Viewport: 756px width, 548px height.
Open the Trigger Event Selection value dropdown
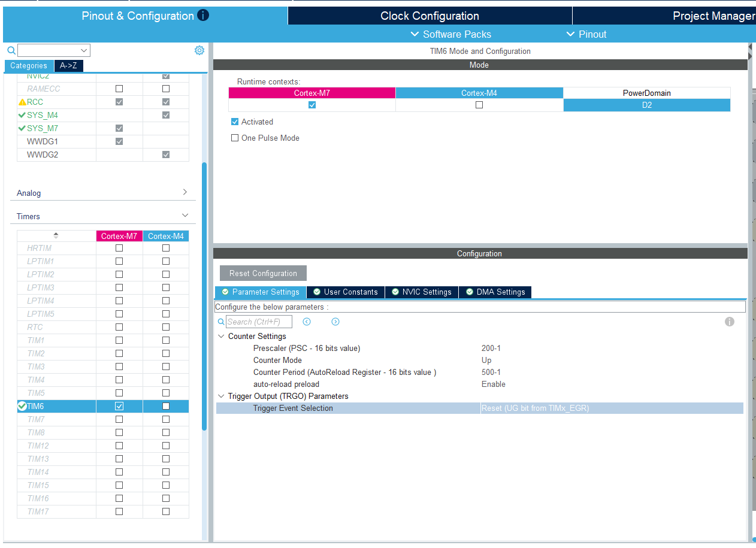pyautogui.click(x=612, y=408)
